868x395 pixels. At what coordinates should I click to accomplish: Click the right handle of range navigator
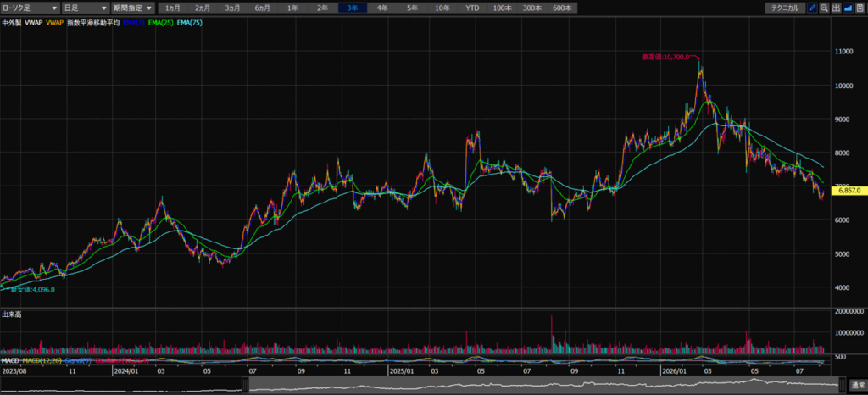(x=843, y=385)
